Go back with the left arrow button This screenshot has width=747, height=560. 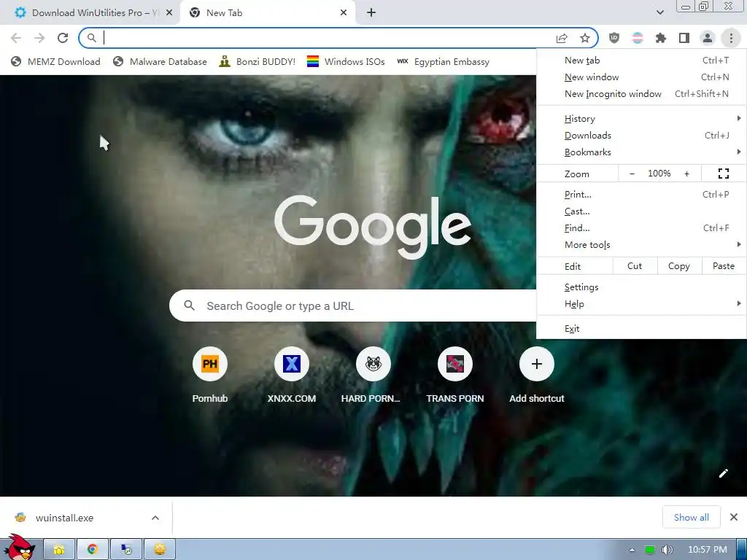pyautogui.click(x=16, y=38)
